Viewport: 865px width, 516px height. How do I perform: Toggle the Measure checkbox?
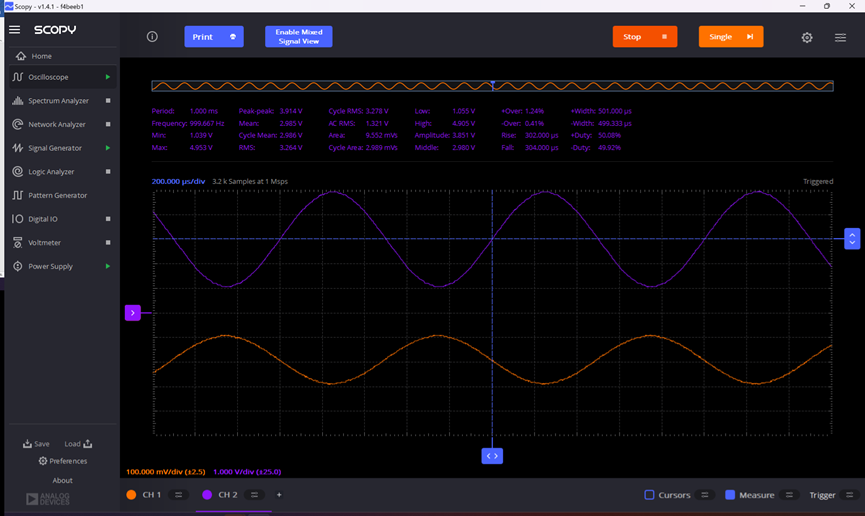click(x=730, y=495)
